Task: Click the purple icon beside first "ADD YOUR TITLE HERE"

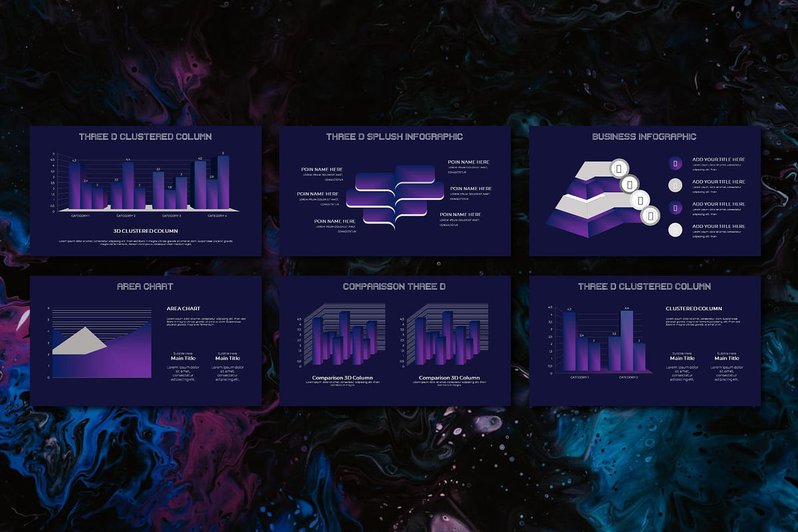Action: coord(676,163)
